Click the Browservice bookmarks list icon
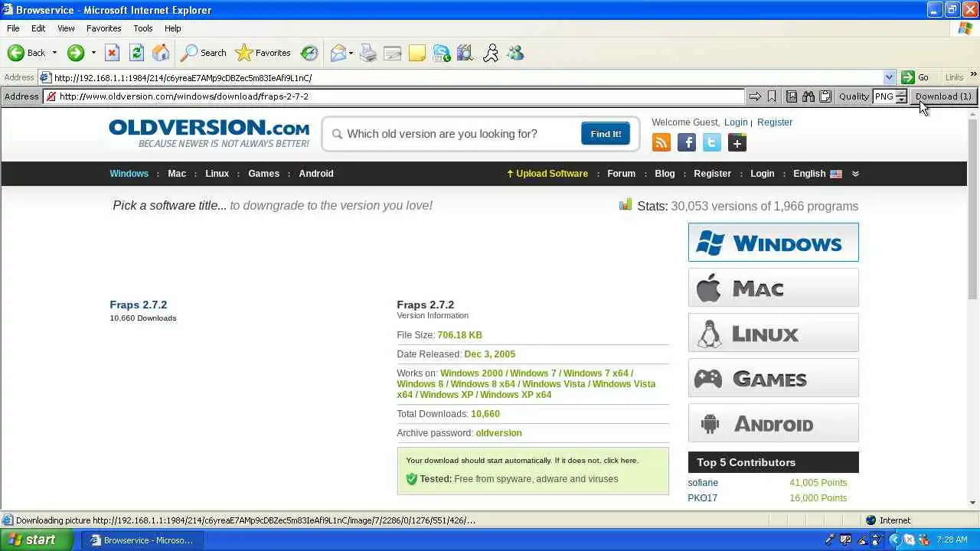Viewport: 980px width, 551px height. (x=792, y=96)
